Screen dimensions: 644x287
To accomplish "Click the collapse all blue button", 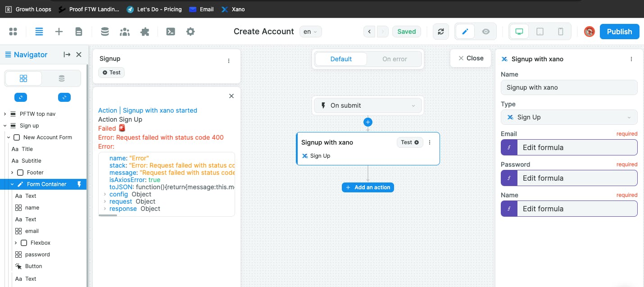I will click(64, 97).
